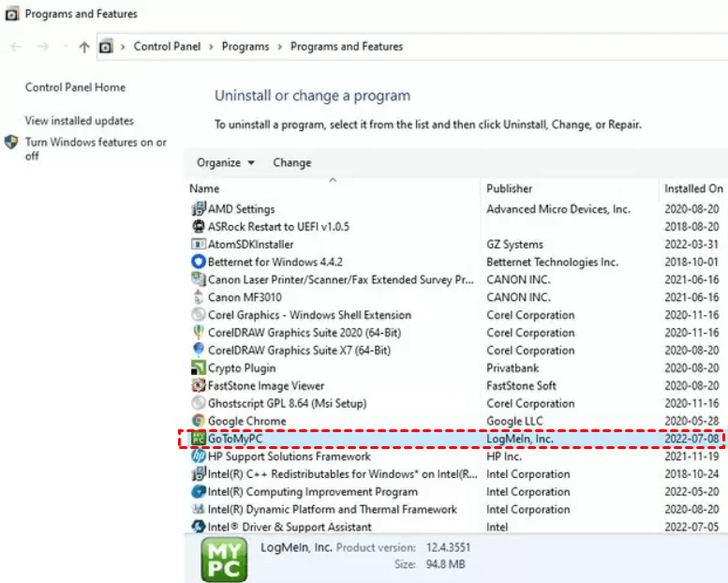The image size is (728, 583).
Task: Click the Canon MF3010 printer icon
Action: [x=199, y=297]
